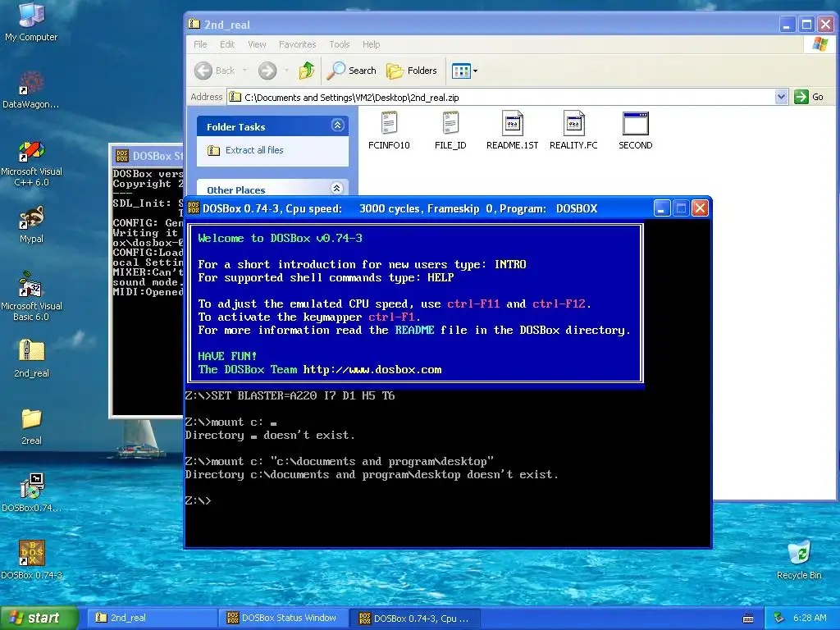Screen dimensions: 840x630
Task: Launch Microsoft Visual C++ 6.0 shortcut
Action: [x=31, y=163]
